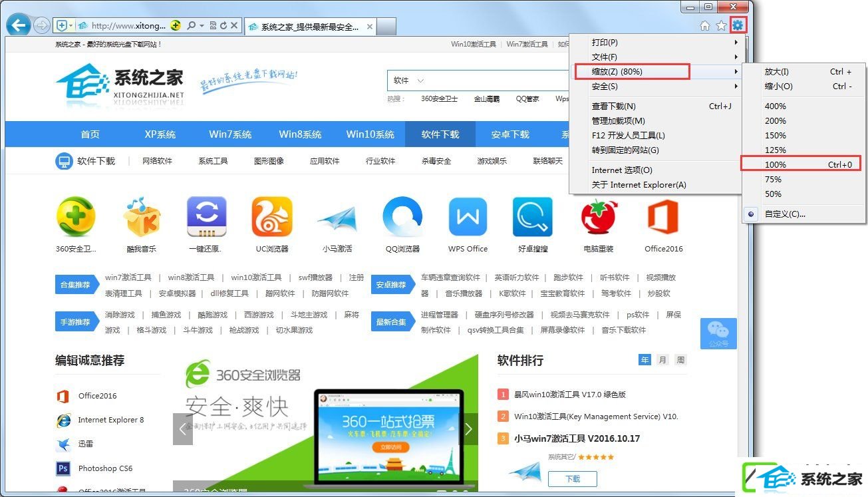Click the Office2016 app icon
The height and width of the screenshot is (497, 868).
click(x=663, y=217)
